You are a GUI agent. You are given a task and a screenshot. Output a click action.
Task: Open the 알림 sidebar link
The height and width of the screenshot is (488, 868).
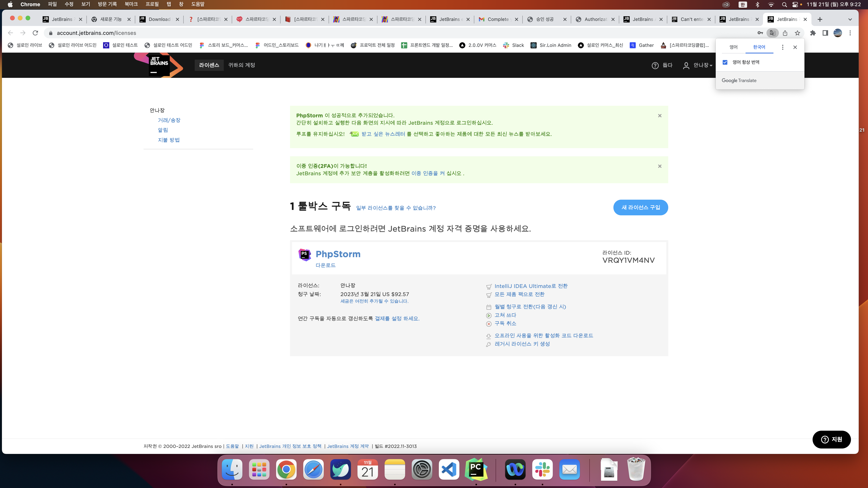(x=163, y=130)
